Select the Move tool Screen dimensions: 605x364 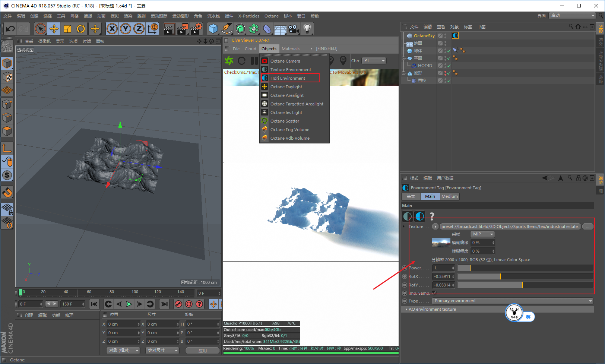54,29
